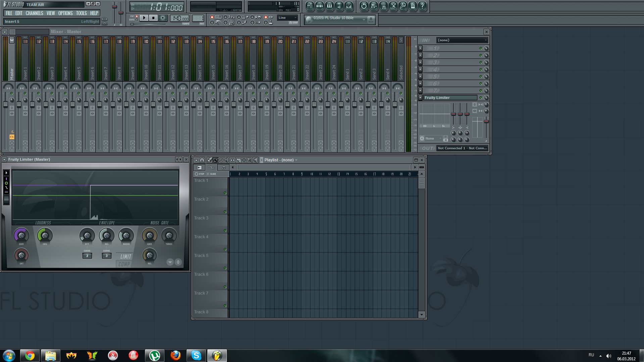
Task: Toggle the Playlist snap magnet icon
Action: tap(202, 160)
